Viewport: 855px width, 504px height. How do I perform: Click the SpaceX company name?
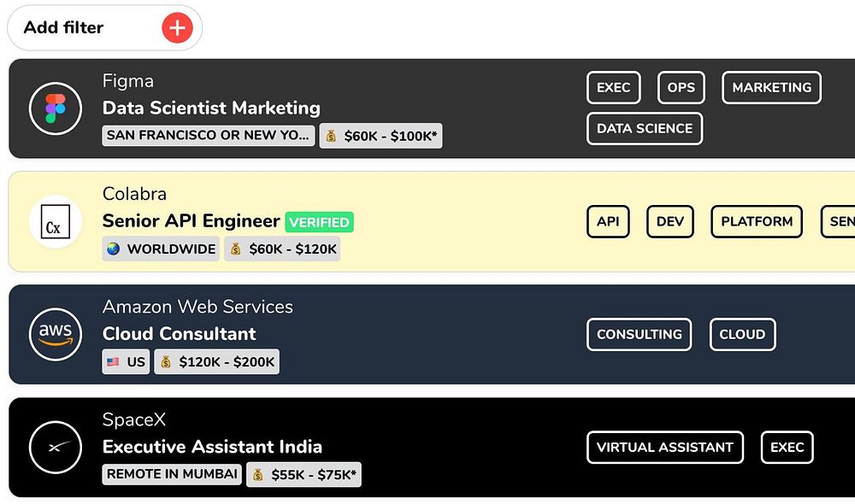[x=133, y=419]
